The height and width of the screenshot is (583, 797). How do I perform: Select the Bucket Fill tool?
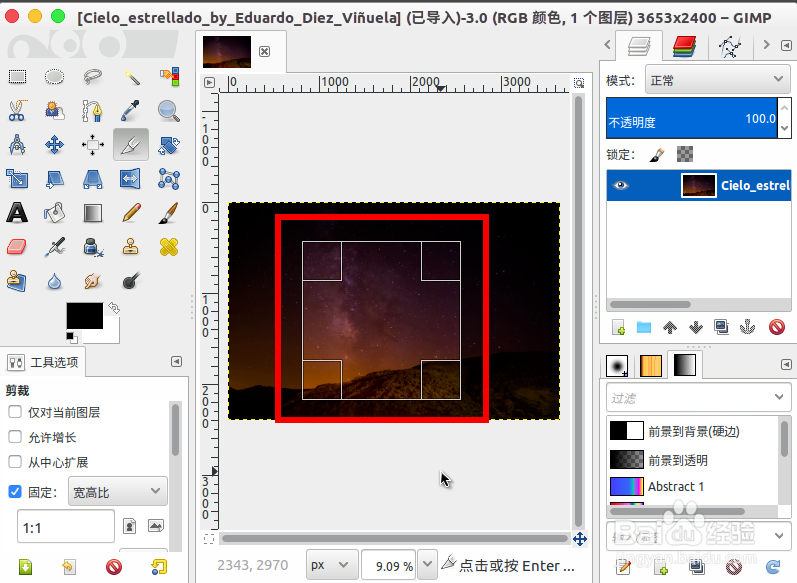[x=54, y=212]
